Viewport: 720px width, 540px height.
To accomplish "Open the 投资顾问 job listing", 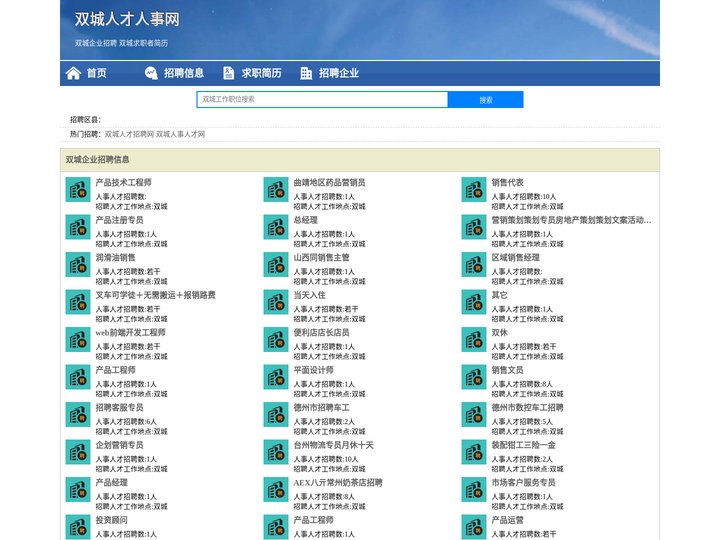I will click(112, 520).
